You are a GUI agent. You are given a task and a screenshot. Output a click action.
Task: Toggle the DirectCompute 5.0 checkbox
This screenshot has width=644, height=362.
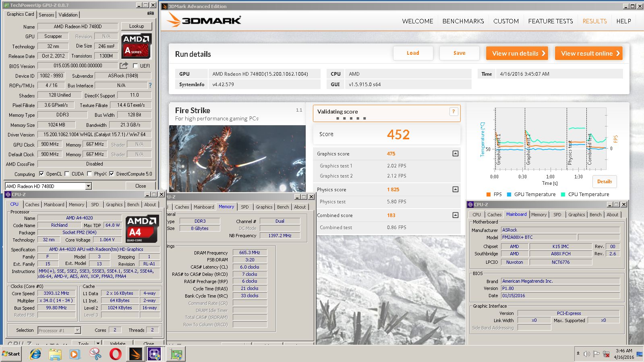(112, 174)
